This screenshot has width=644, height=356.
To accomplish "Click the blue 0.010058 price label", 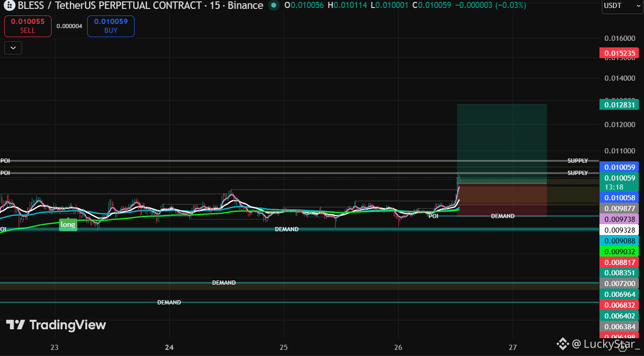I will tap(619, 198).
